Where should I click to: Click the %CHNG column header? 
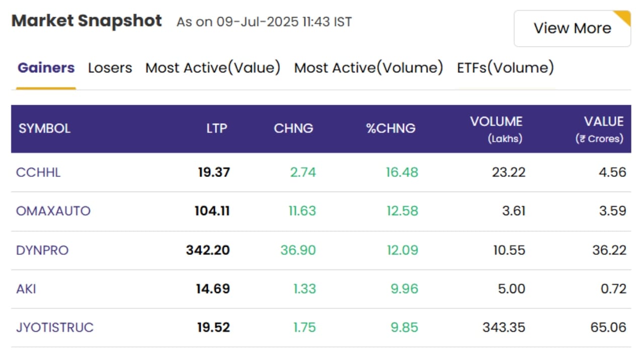391,129
